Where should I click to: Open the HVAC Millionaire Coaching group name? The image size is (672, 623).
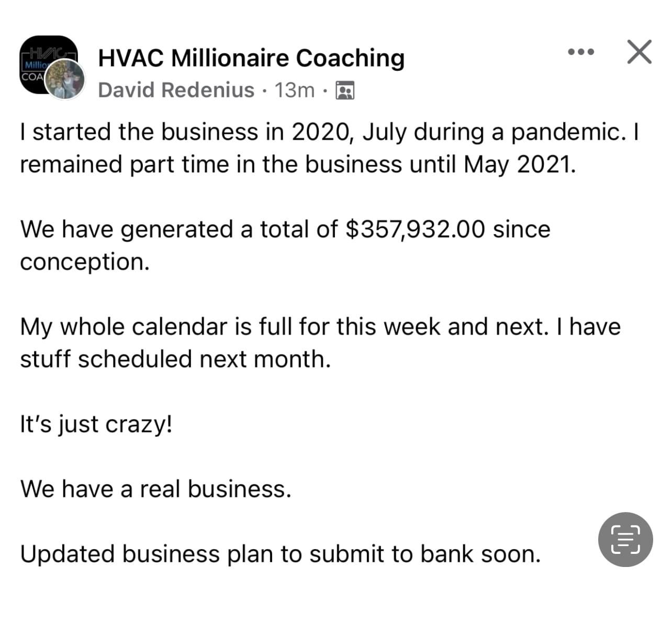(251, 58)
